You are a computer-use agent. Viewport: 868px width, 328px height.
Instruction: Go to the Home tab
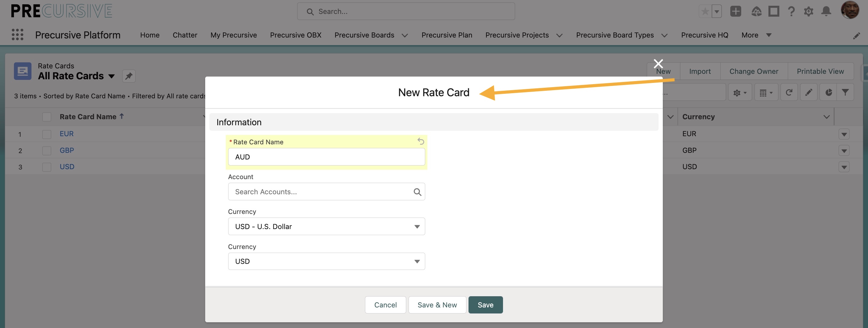coord(150,35)
